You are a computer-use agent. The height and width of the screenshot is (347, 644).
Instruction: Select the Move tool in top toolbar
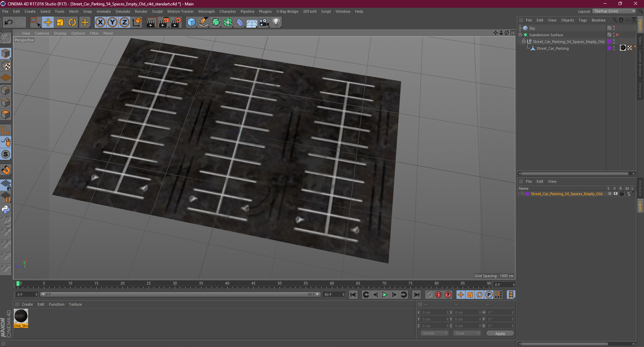(x=48, y=23)
